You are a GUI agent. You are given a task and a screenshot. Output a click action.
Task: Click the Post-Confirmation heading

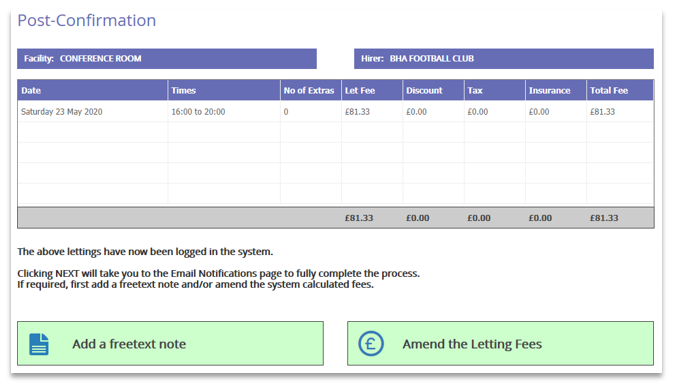87,20
